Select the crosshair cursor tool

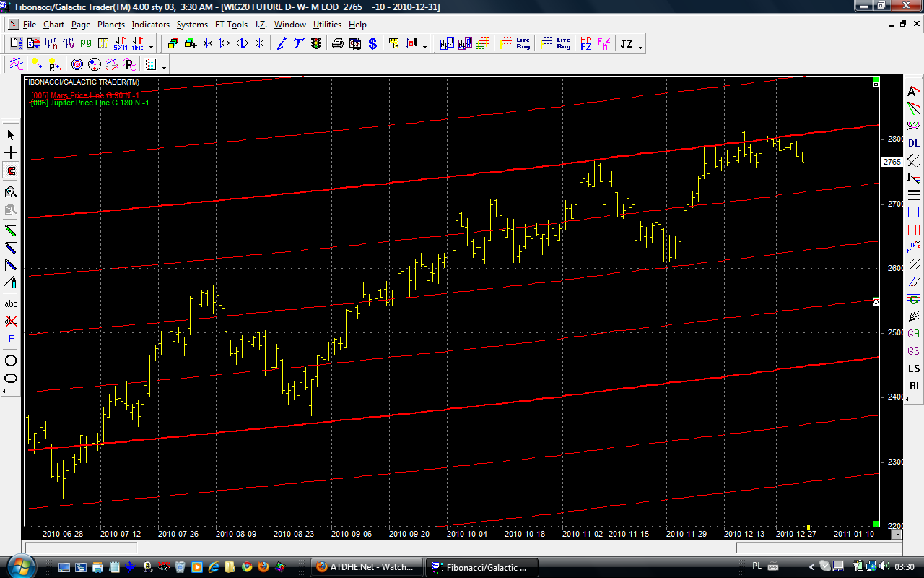pos(11,153)
